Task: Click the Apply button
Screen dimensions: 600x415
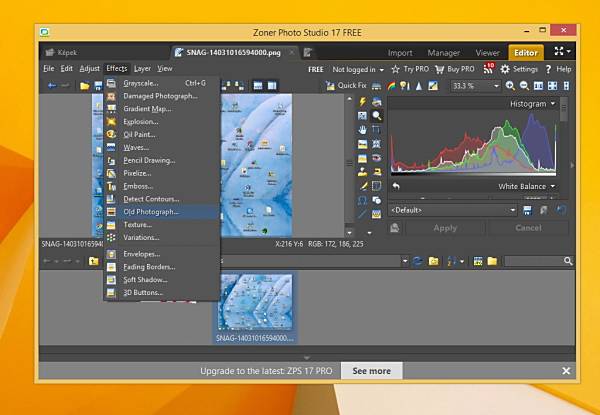Action: click(445, 228)
